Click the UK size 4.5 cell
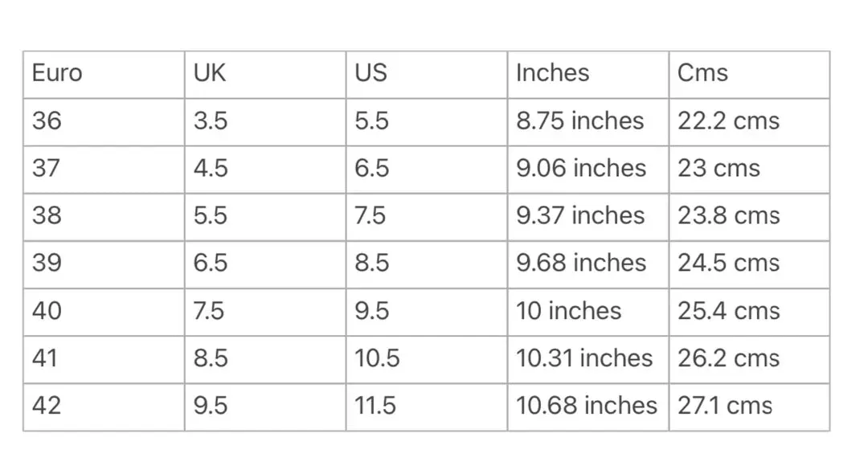 265,170
